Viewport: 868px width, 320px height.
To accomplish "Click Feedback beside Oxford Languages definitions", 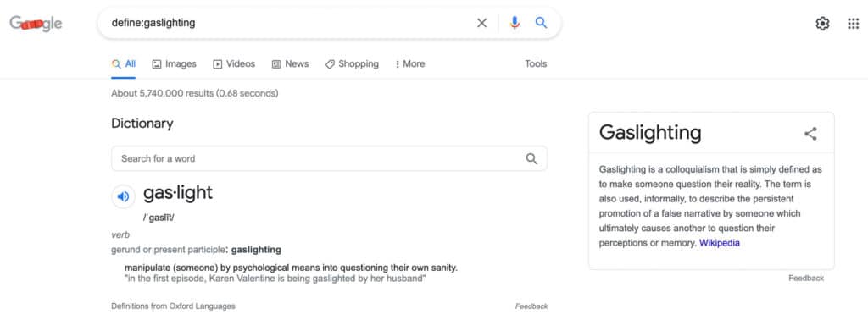I will point(531,306).
